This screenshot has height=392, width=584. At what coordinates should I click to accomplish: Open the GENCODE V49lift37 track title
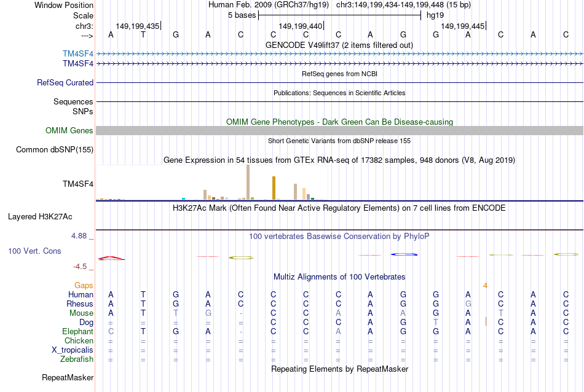[x=339, y=45]
